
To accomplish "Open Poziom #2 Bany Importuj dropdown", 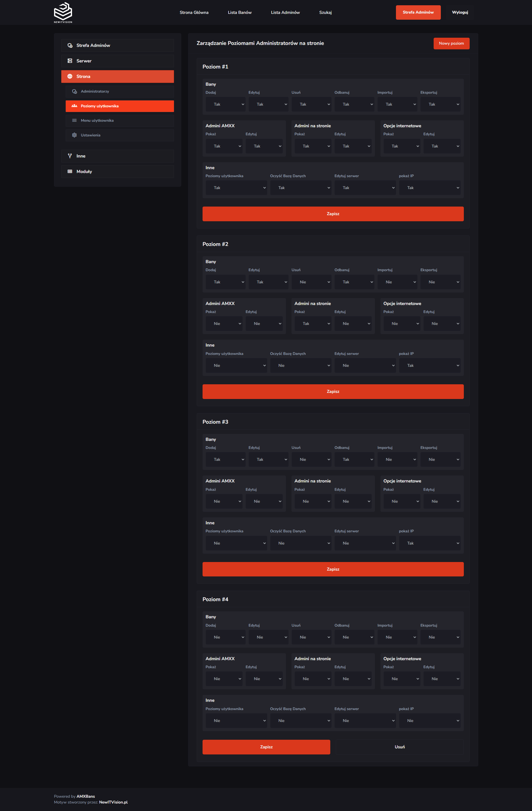I will tap(397, 282).
